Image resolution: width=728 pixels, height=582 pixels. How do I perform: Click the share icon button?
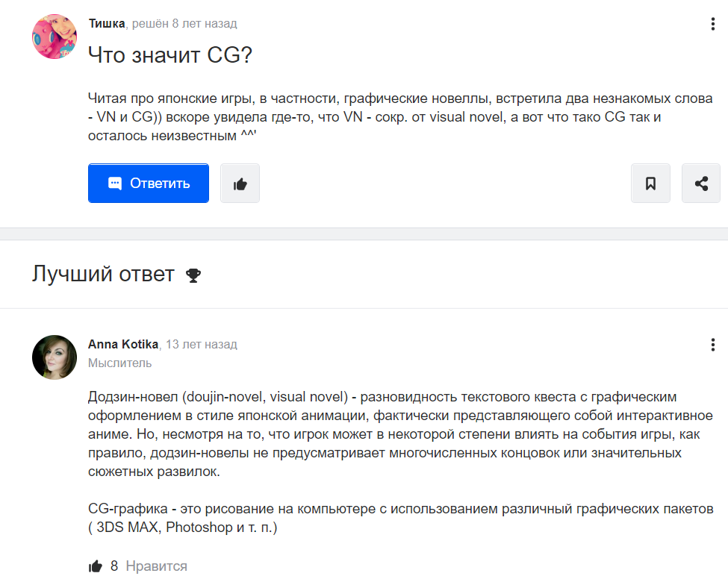(701, 184)
